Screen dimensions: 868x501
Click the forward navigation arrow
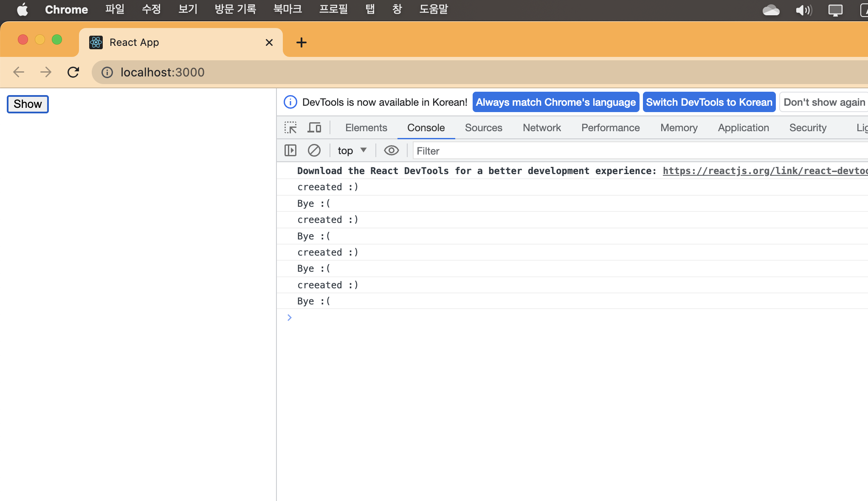pos(46,72)
